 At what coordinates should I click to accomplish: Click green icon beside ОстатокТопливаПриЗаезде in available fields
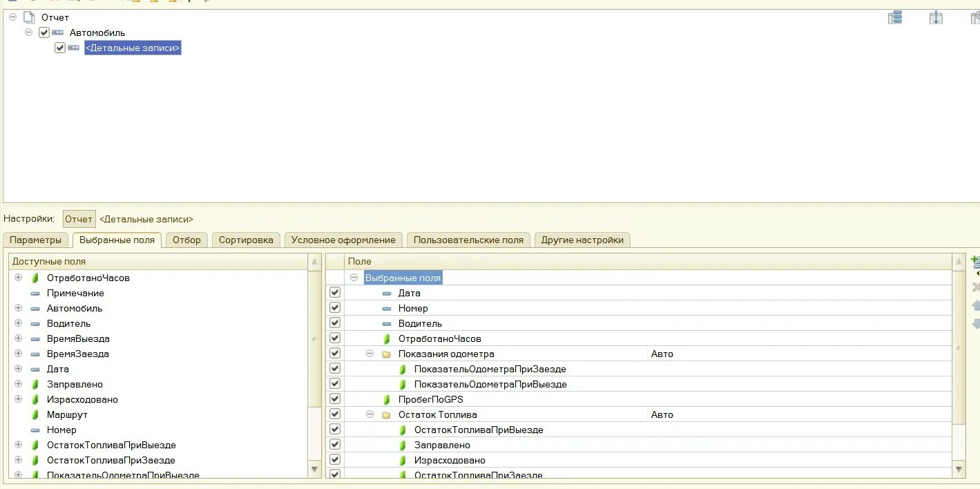point(35,460)
